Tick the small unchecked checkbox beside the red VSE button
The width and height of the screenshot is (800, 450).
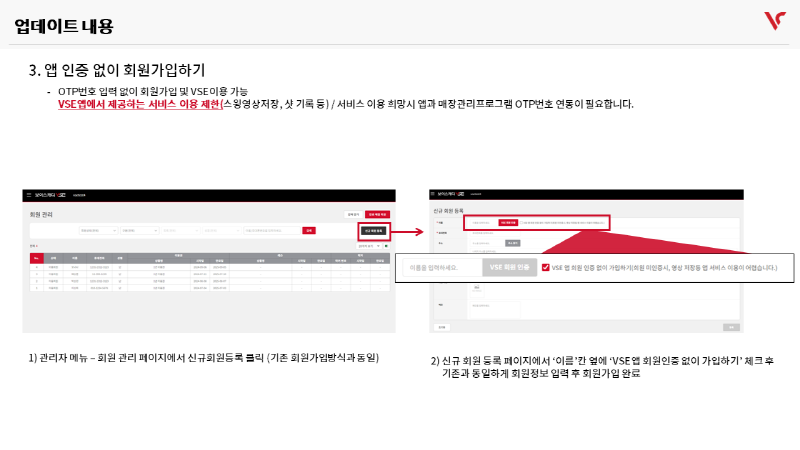click(x=521, y=222)
